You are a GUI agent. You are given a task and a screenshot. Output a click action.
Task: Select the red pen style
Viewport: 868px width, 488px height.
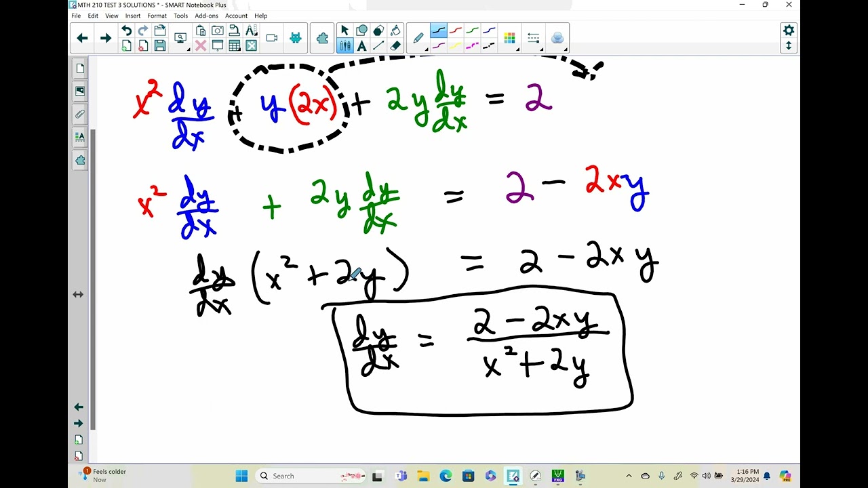click(x=456, y=31)
